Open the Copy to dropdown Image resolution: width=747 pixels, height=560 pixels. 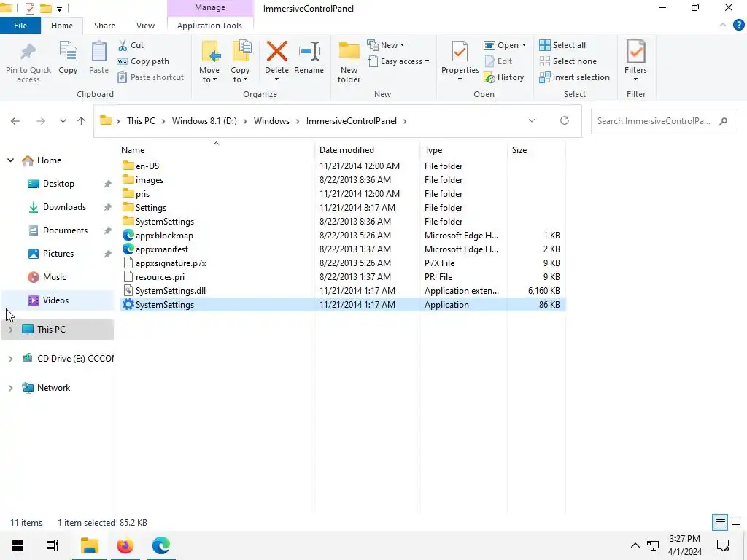240,75
